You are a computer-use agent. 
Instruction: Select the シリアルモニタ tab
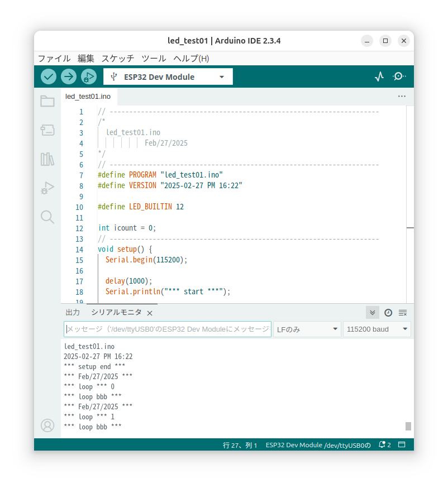(116, 313)
